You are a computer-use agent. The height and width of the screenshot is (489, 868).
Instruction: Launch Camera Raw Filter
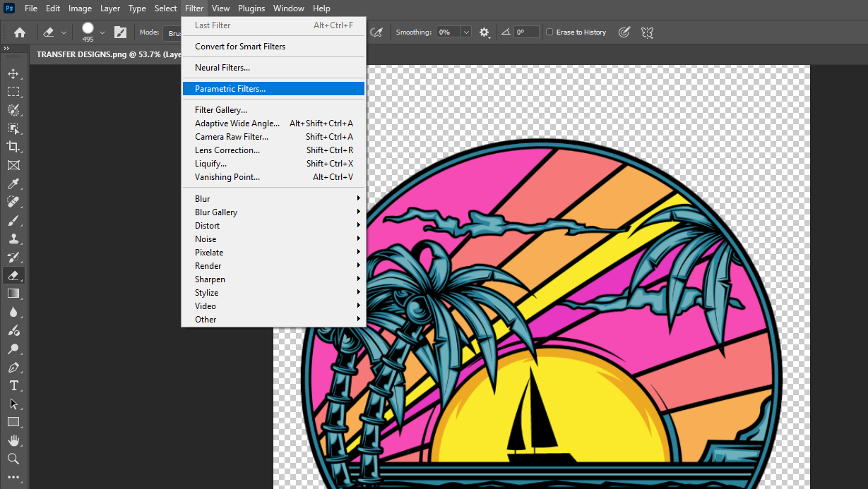pos(273,136)
